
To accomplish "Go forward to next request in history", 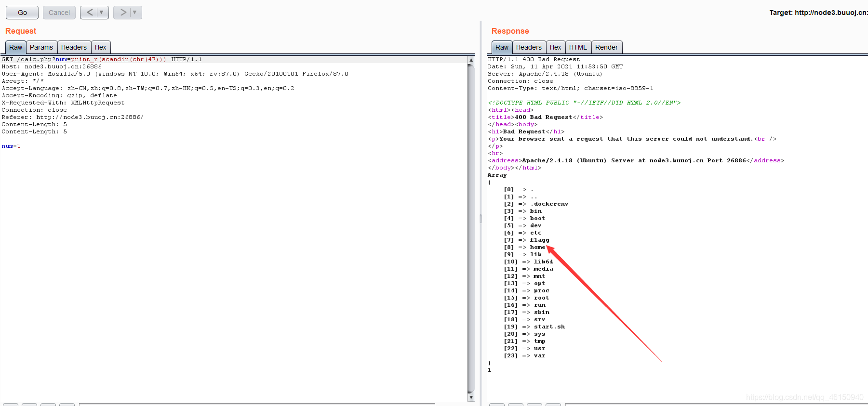I will click(123, 13).
